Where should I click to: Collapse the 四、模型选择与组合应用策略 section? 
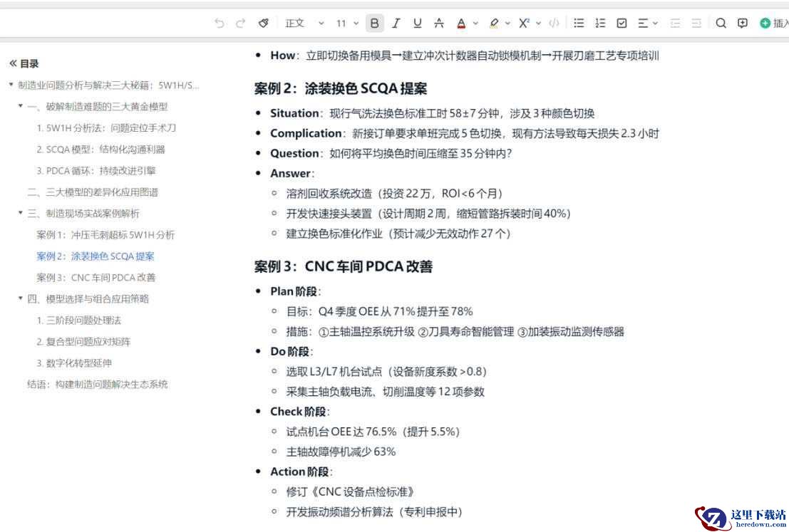[21, 298]
